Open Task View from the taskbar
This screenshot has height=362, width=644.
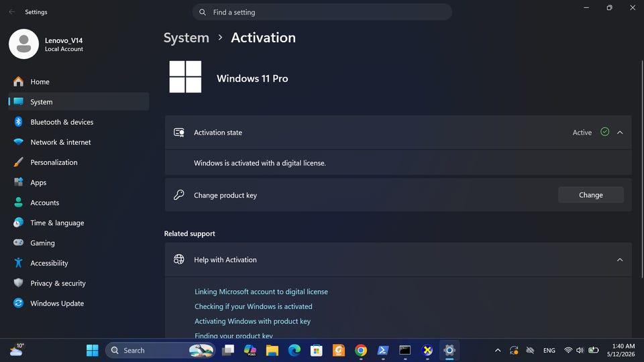tap(228, 351)
